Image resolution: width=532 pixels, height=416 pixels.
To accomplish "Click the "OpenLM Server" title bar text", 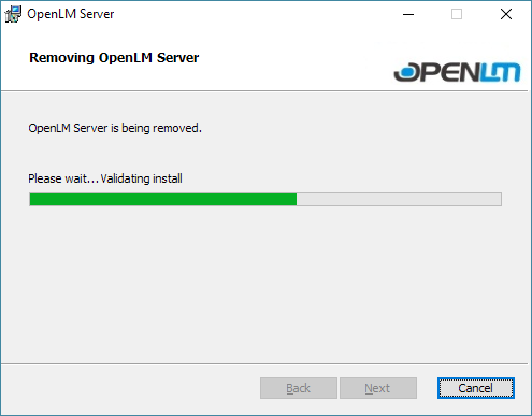I will pyautogui.click(x=71, y=14).
